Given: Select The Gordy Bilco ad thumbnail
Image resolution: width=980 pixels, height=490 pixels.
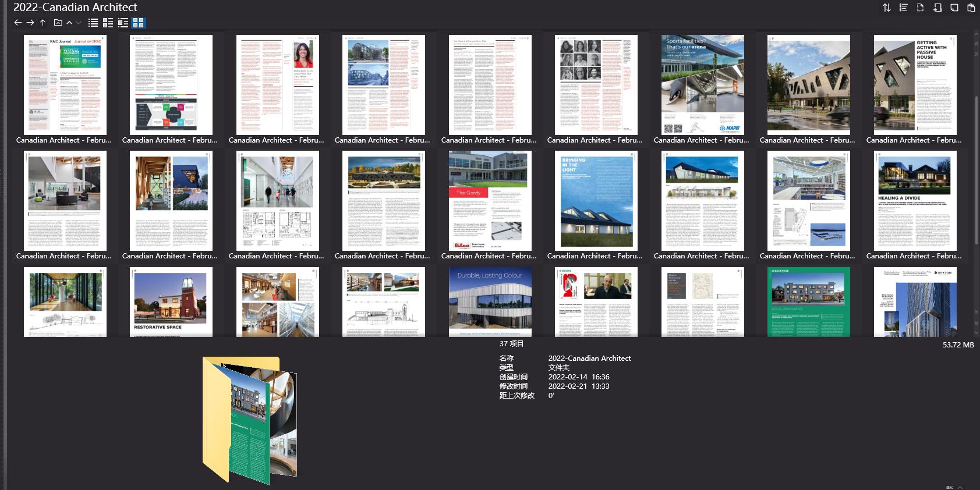Looking at the screenshot, I should tap(490, 201).
